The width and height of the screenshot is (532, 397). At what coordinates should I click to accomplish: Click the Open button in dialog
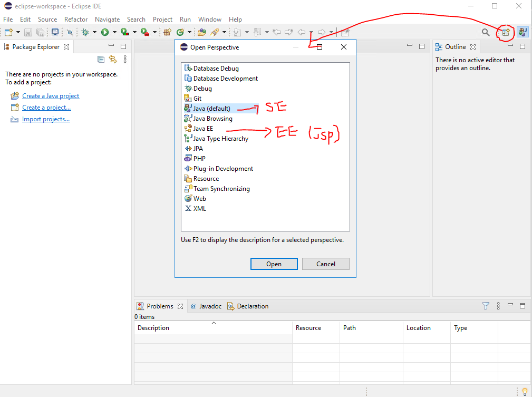(274, 264)
